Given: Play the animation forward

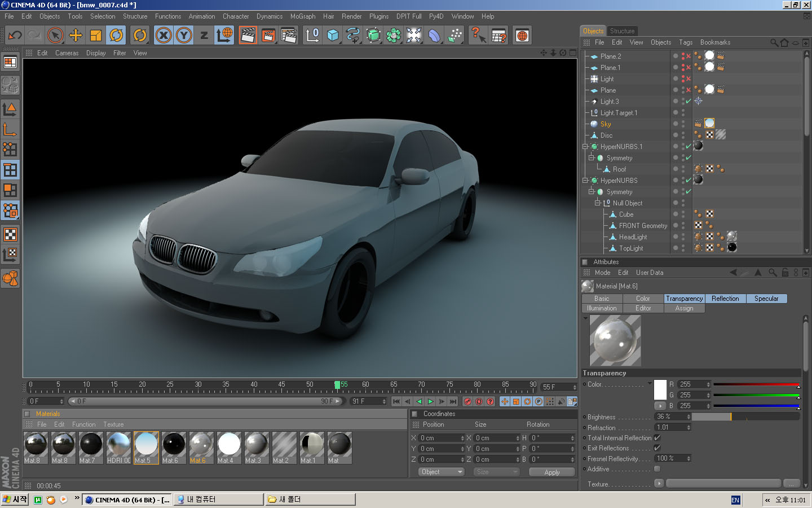Looking at the screenshot, I should tap(430, 401).
